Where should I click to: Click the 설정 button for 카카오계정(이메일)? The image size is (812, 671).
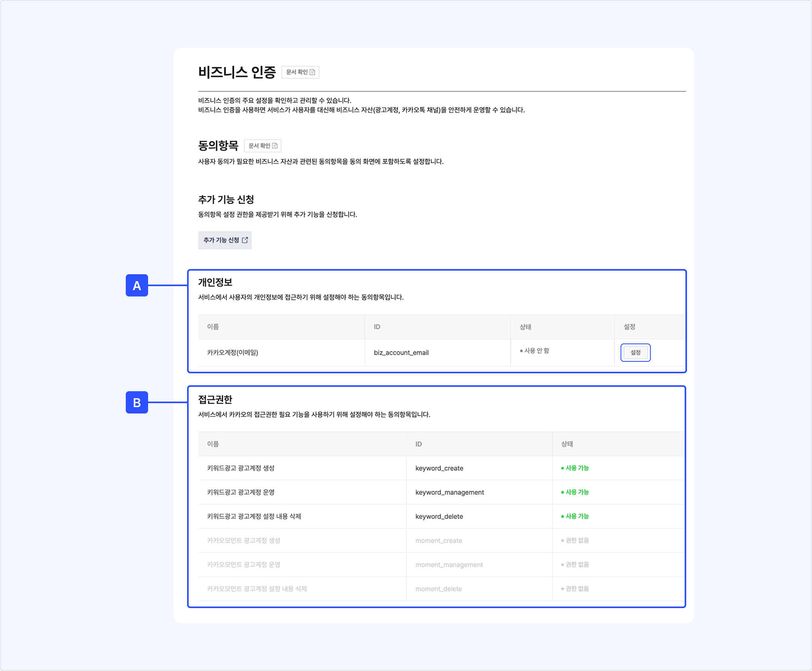pos(635,353)
